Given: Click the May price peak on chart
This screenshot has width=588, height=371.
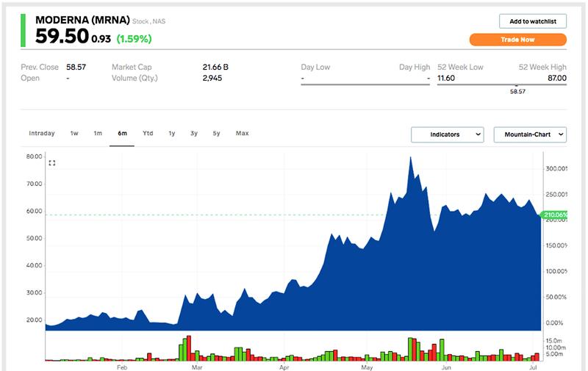Looking at the screenshot, I should tap(411, 157).
